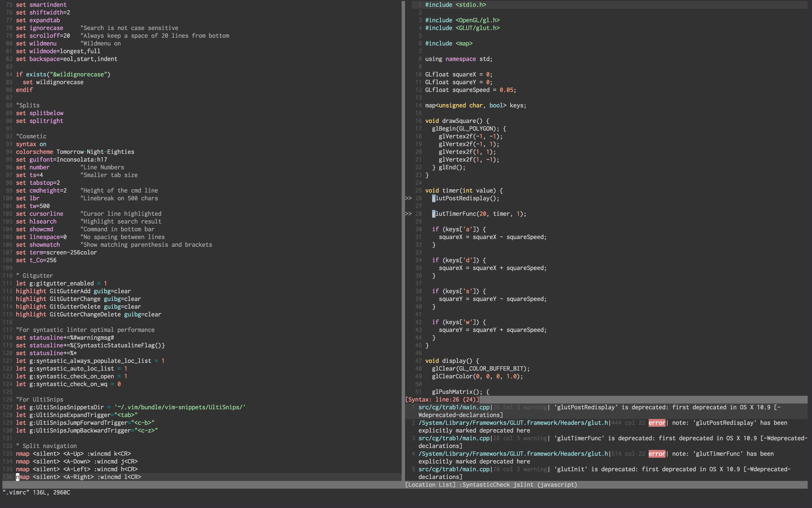This screenshot has width=812, height=508.
Task: Click 'glClearColor(0, 0, 0, 1.0);' line
Action: coord(478,376)
